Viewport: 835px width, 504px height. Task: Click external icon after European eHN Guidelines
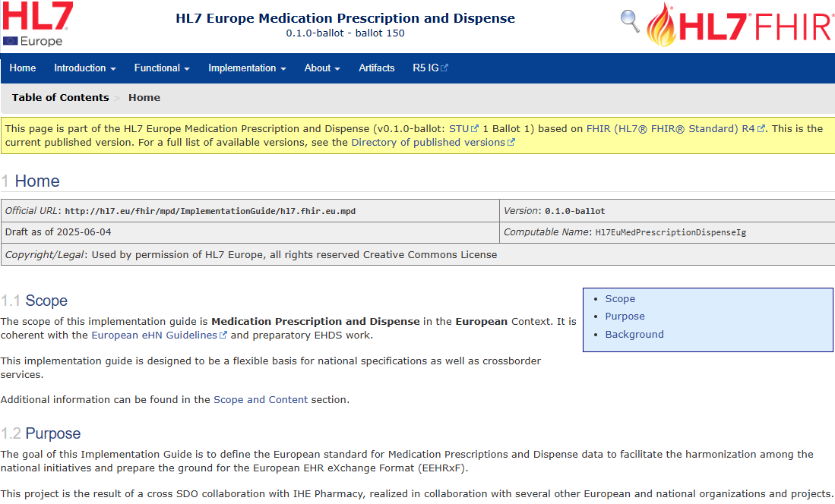click(223, 335)
